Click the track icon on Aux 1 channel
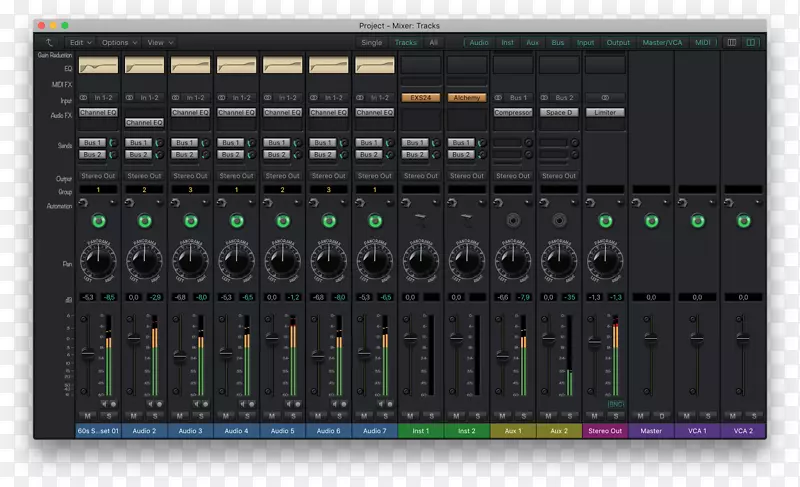 coord(512,221)
